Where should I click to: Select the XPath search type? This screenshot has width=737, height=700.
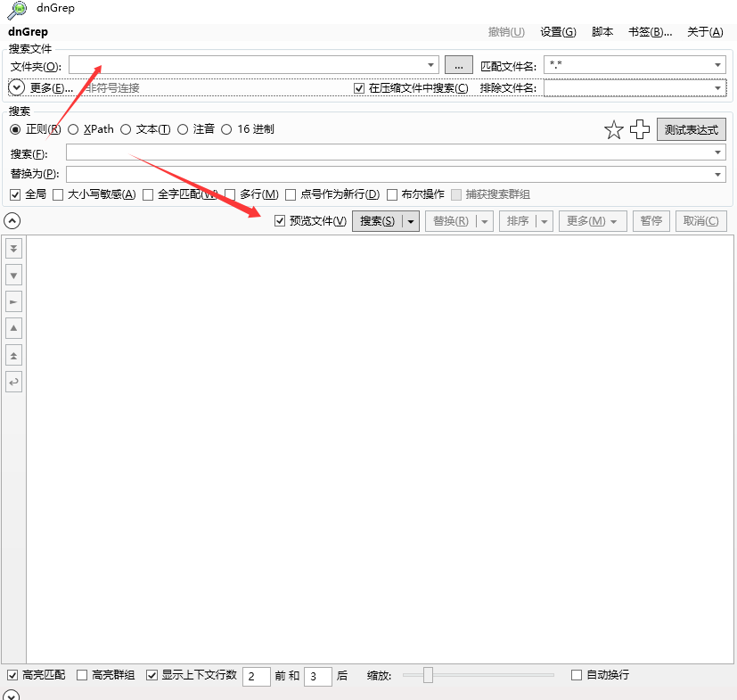[73, 129]
